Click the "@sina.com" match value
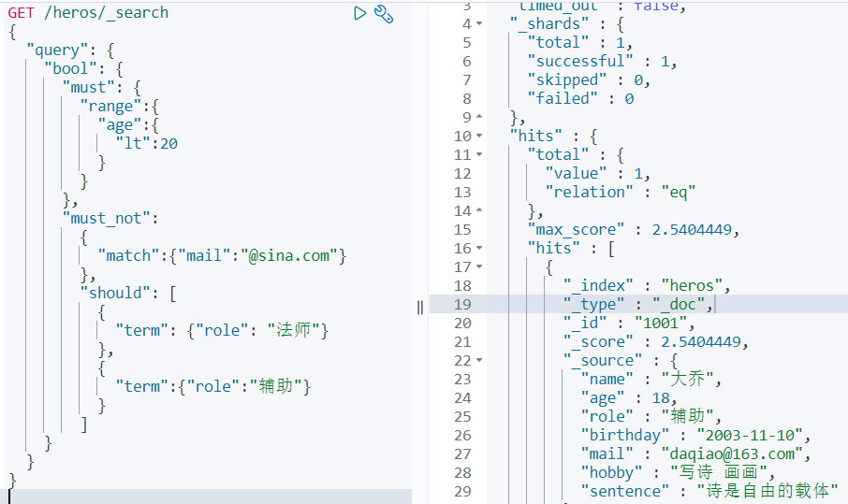The height and width of the screenshot is (504, 848). pyautogui.click(x=289, y=255)
